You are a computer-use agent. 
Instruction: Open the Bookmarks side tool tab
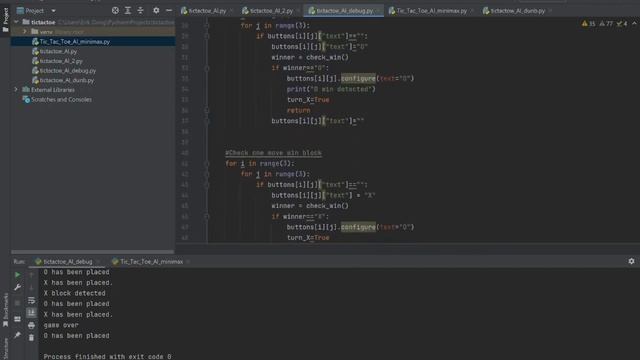[x=5, y=309]
